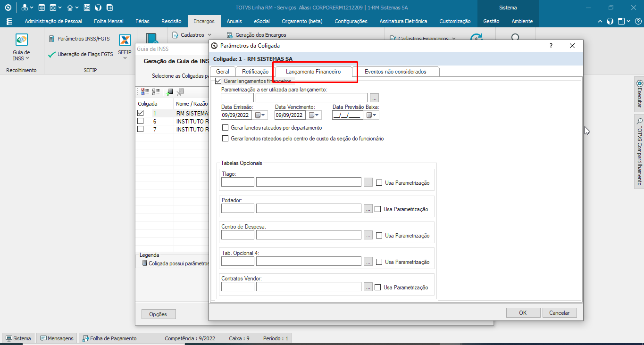
Task: Switch to the Retificação tab
Action: click(255, 72)
